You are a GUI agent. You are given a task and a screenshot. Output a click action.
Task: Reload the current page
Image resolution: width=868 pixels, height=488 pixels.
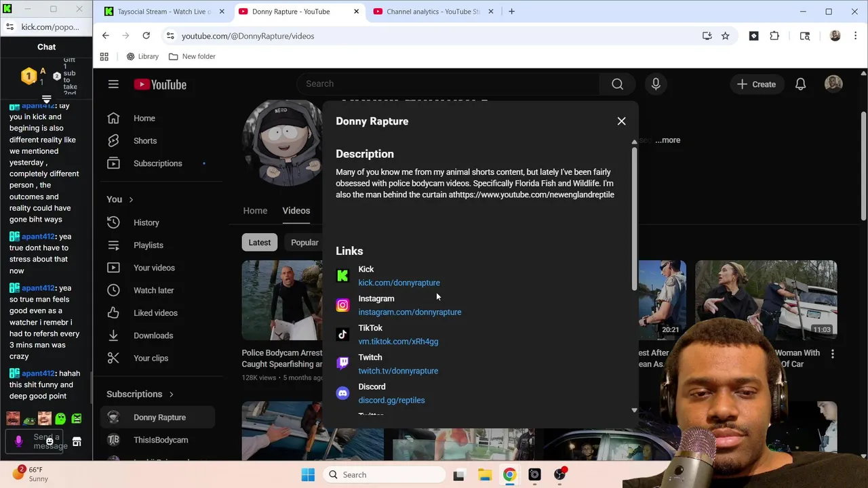pos(146,36)
